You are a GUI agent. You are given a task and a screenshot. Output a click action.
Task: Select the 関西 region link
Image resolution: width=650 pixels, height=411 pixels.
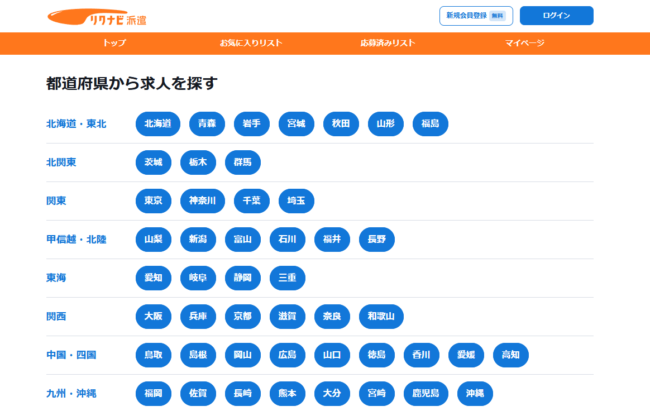[56, 316]
